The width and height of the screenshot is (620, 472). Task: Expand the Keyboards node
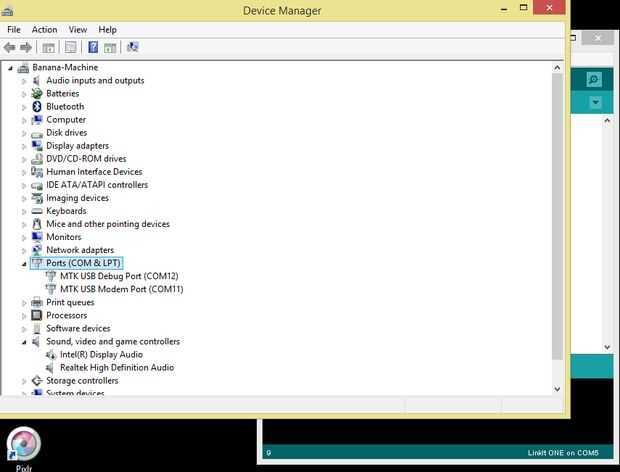24,211
